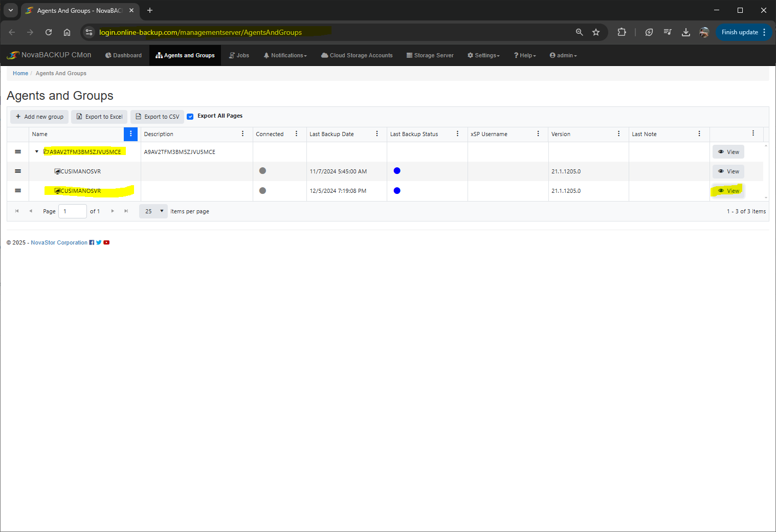Open Last Note column options menu
This screenshot has height=532, width=776.
699,134
